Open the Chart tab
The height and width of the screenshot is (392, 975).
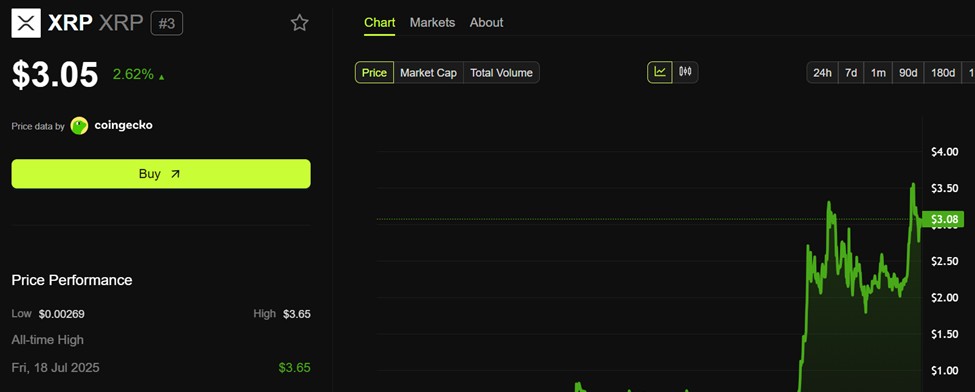379,22
